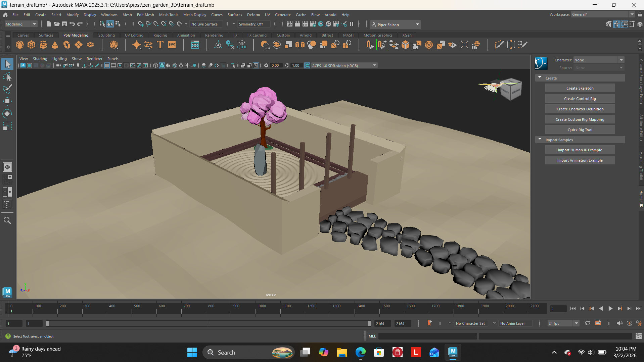Open the Edit Mesh menu
Screen dimensions: 644x362
pos(145,15)
